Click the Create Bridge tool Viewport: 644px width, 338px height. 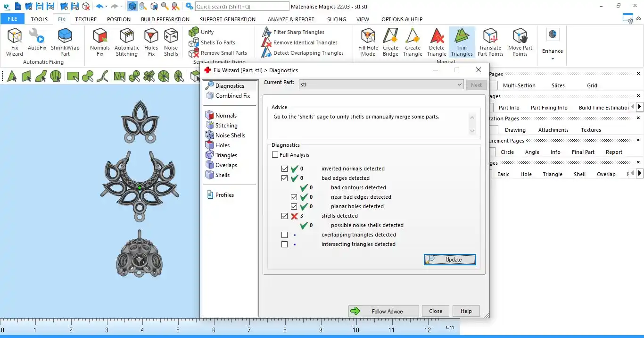pyautogui.click(x=390, y=42)
